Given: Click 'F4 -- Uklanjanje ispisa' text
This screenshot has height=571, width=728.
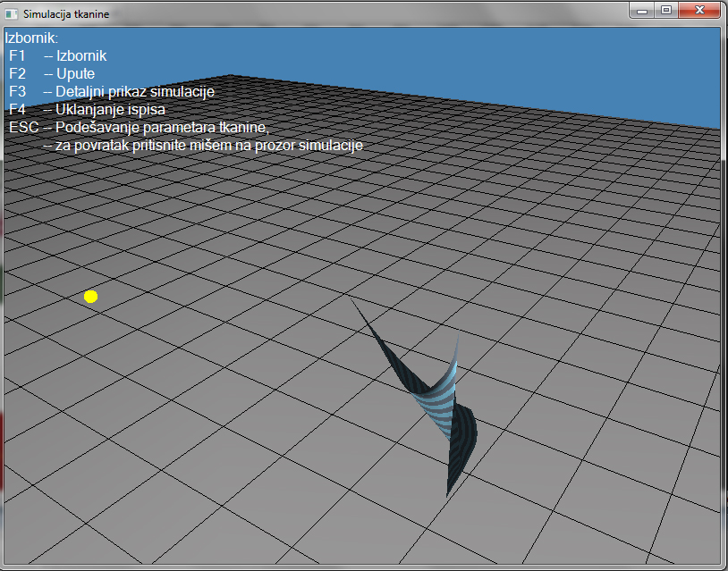Looking at the screenshot, I should click(88, 110).
